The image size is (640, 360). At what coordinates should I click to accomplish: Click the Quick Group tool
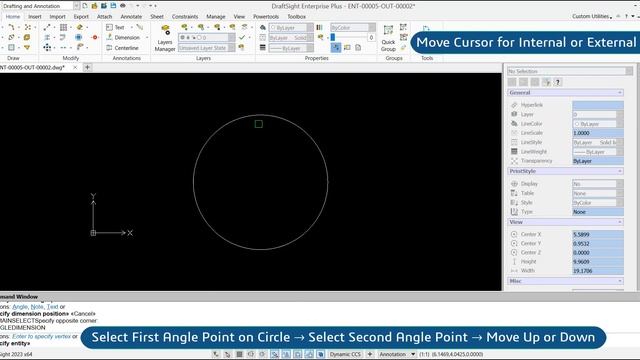coord(388,38)
